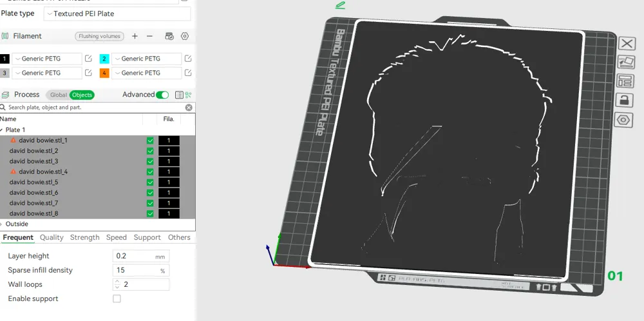Click the Fila. column header
The width and height of the screenshot is (644, 321).
pos(169,119)
